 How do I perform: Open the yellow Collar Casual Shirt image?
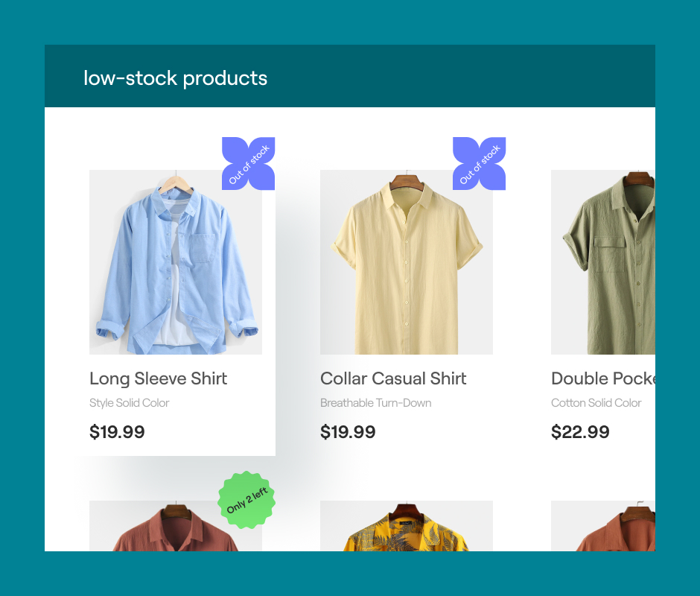(407, 261)
